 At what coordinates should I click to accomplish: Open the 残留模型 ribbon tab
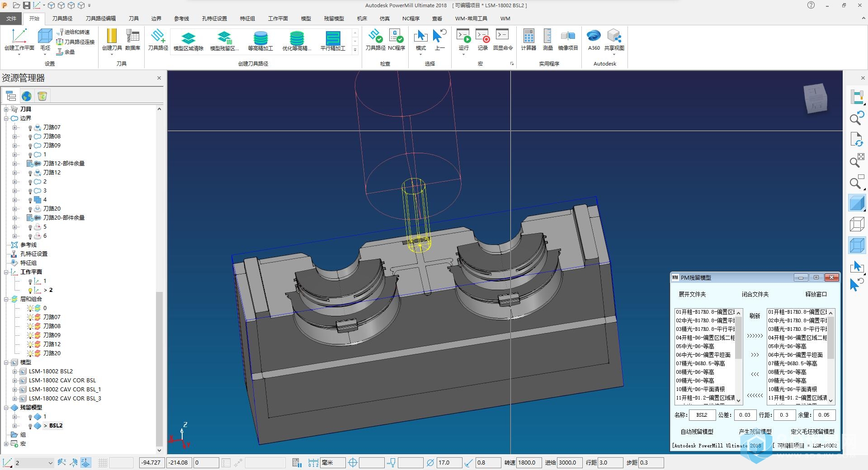click(x=334, y=19)
